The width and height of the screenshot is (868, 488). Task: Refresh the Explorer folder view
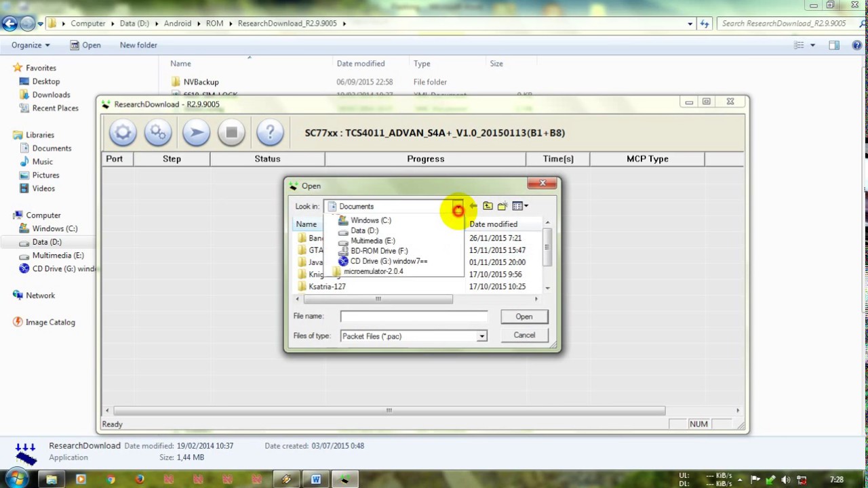pos(705,24)
